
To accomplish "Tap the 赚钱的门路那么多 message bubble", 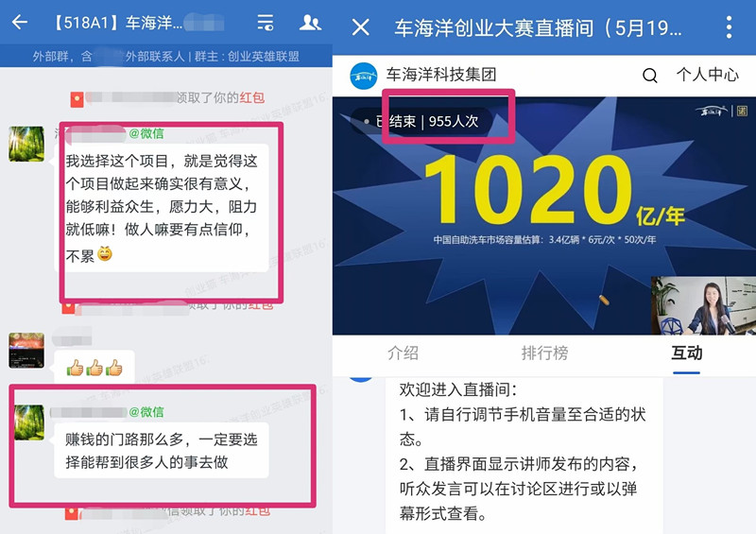I will [161, 451].
